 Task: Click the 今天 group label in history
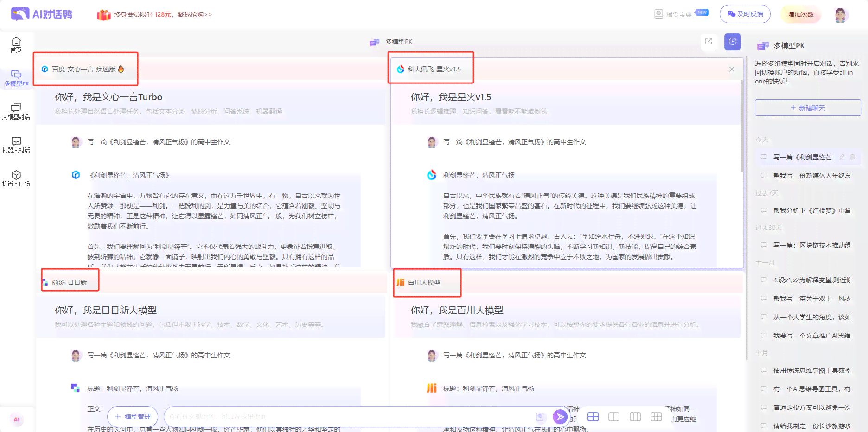(x=762, y=140)
